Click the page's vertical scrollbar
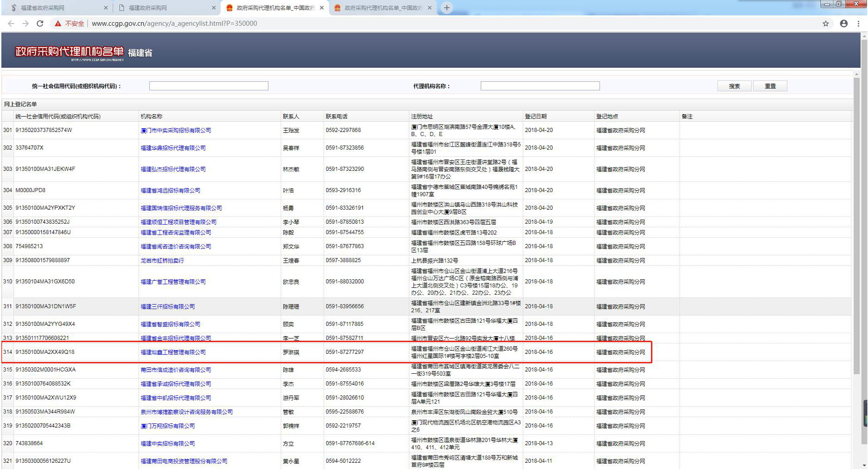868x470 pixels. [x=856, y=226]
